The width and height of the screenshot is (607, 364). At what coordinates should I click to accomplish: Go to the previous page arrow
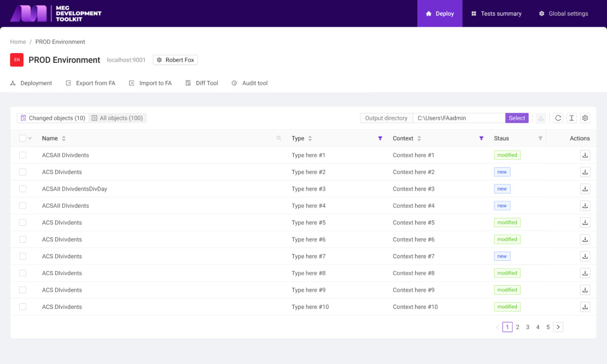point(497,327)
